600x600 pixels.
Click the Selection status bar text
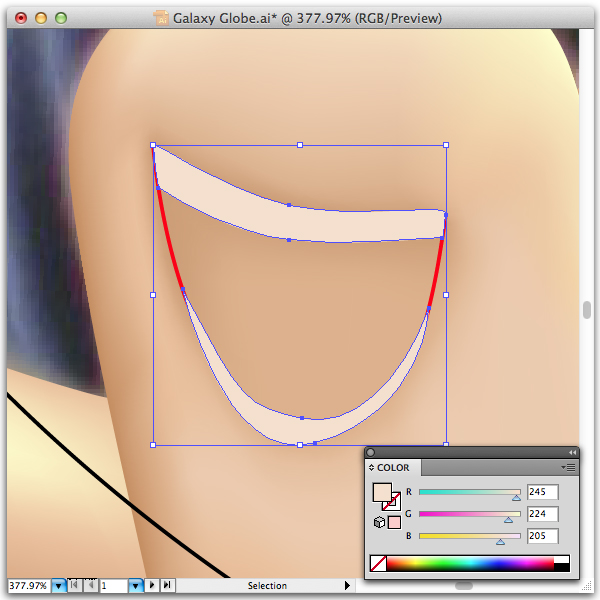267,585
